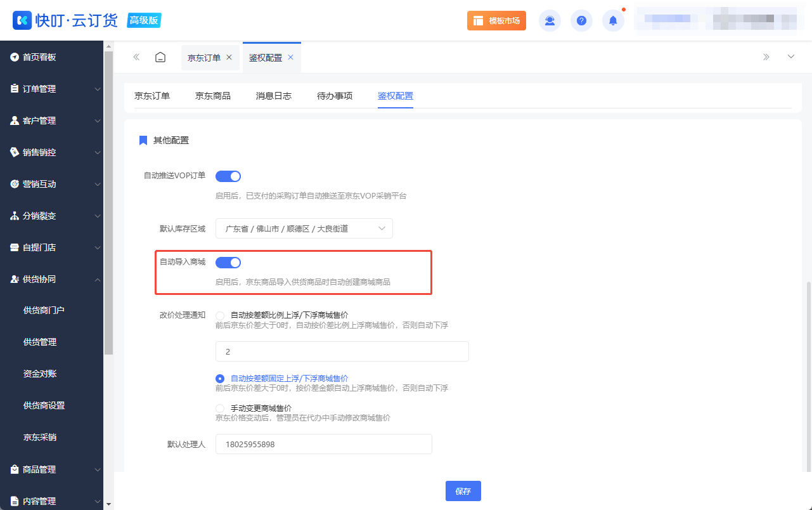
Task: Open 京东采销 in sidebar
Action: coord(40,437)
